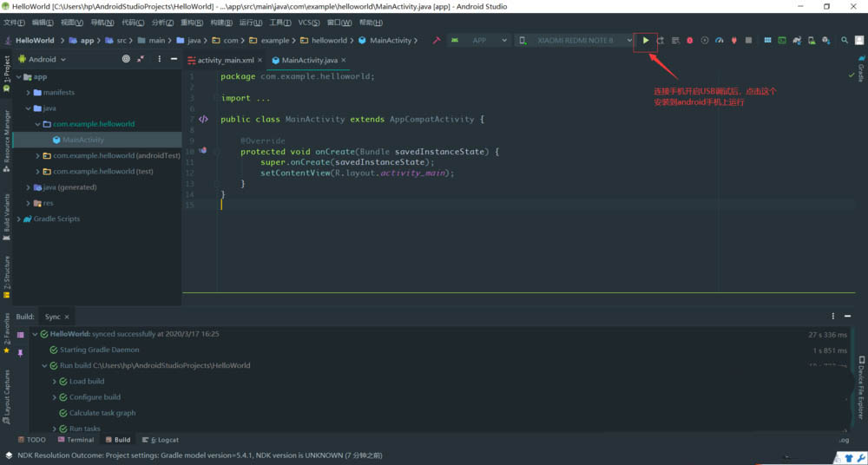Click the Collapse All icon in Project panel
The width and height of the screenshot is (868, 465).
click(141, 59)
